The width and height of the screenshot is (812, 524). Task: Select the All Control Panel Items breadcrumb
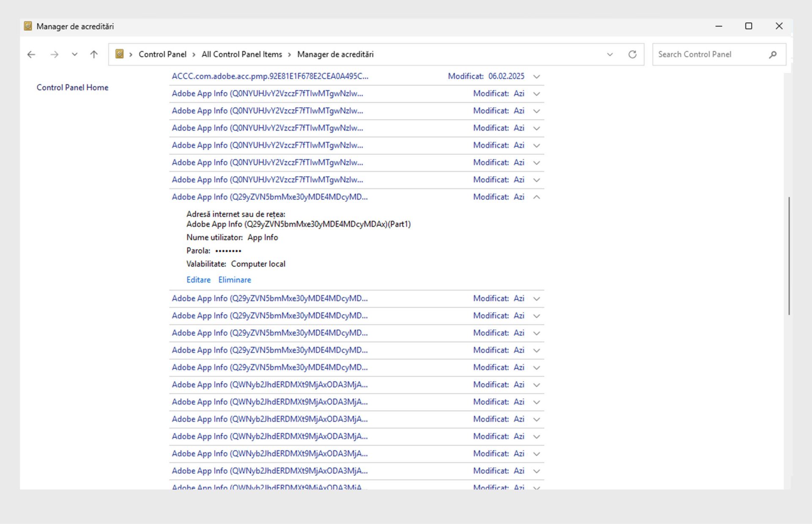[241, 55]
